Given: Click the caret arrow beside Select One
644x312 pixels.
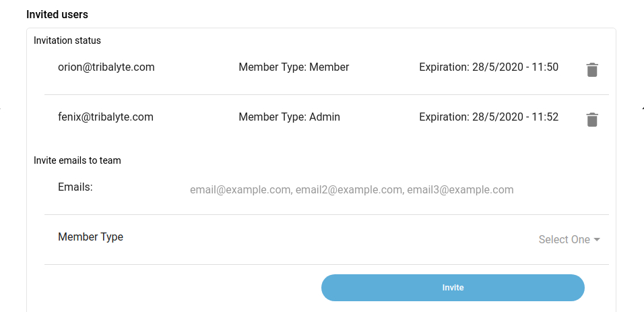Looking at the screenshot, I should tap(597, 240).
